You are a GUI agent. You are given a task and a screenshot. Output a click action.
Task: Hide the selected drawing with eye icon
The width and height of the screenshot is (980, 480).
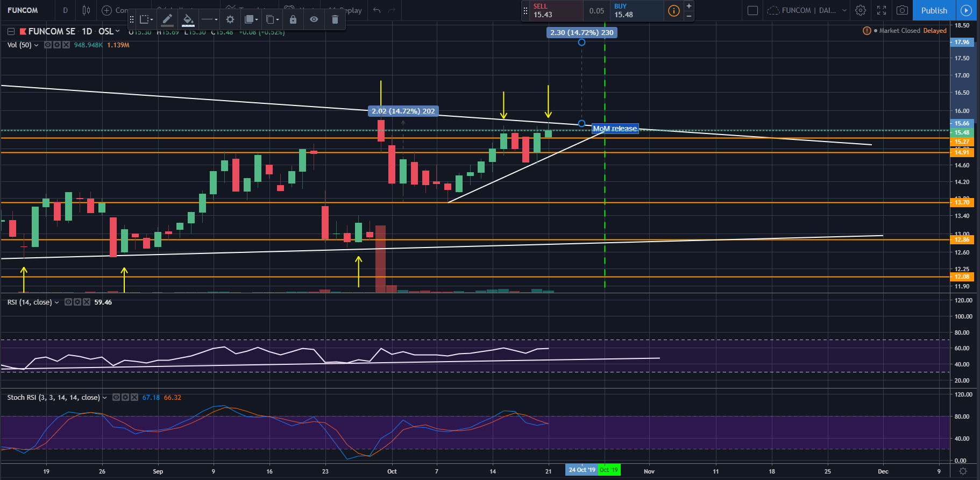click(x=314, y=19)
